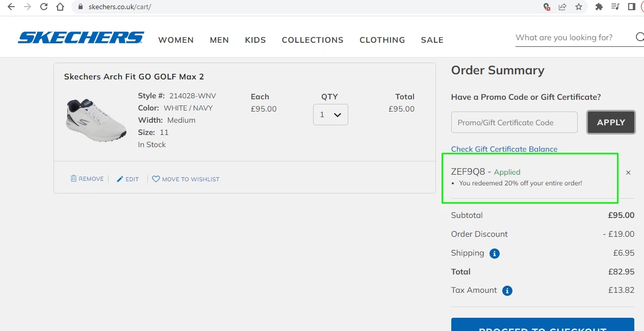Reload the page with refresh icon
Image resolution: width=644 pixels, height=331 pixels.
(x=44, y=7)
